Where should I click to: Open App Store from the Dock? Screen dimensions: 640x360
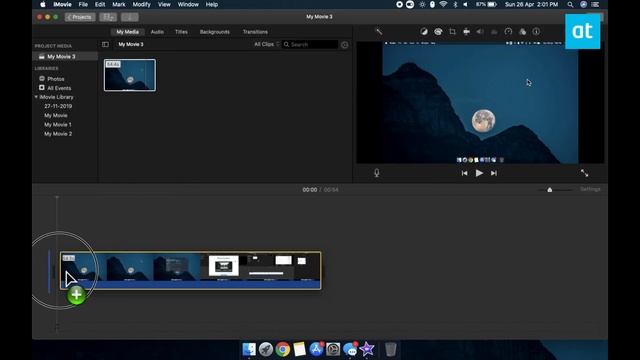click(x=316, y=349)
